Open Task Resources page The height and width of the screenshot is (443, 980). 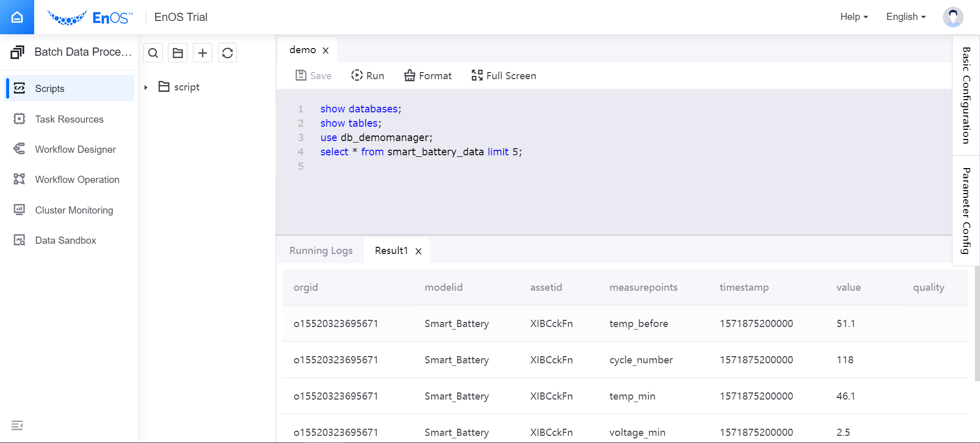[69, 119]
